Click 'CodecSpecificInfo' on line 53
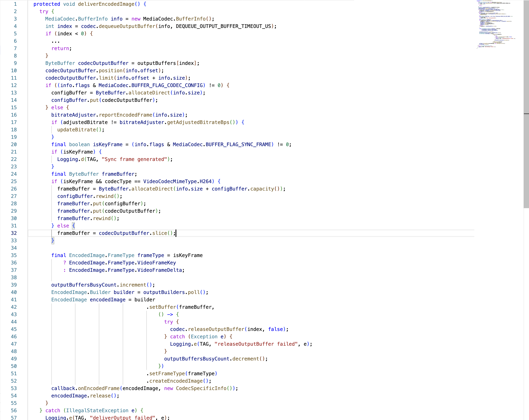The width and height of the screenshot is (529, 420). (201, 388)
